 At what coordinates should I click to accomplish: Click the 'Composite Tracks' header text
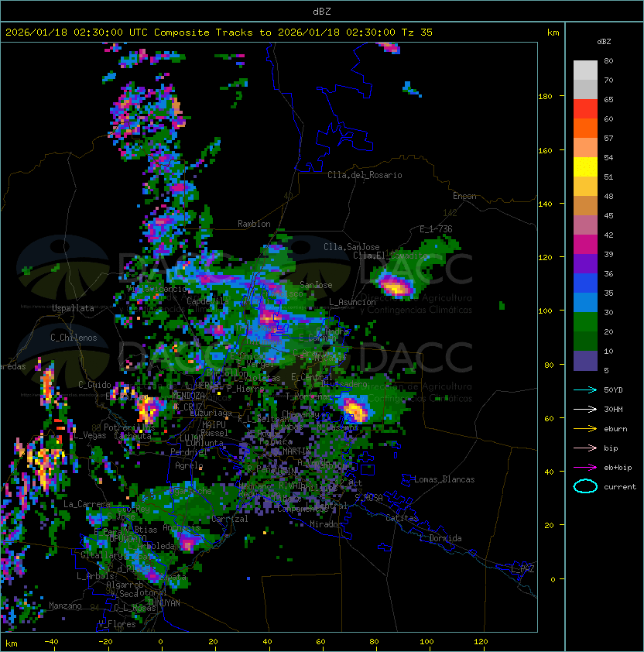coord(204,33)
